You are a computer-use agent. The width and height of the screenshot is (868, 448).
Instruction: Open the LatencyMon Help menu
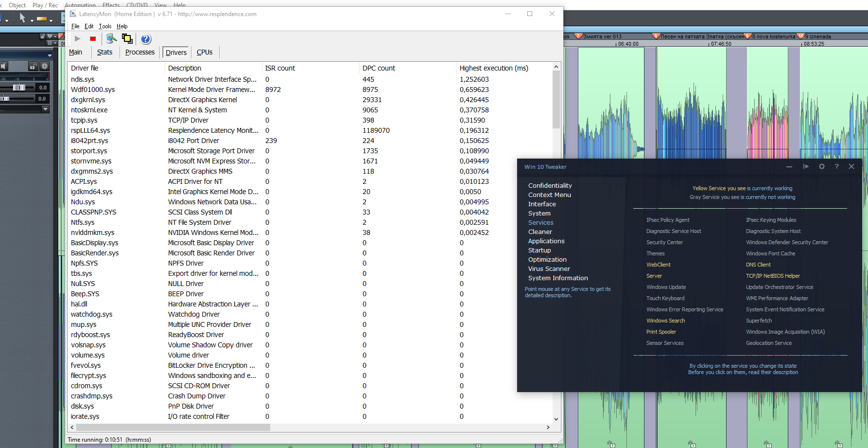[122, 26]
